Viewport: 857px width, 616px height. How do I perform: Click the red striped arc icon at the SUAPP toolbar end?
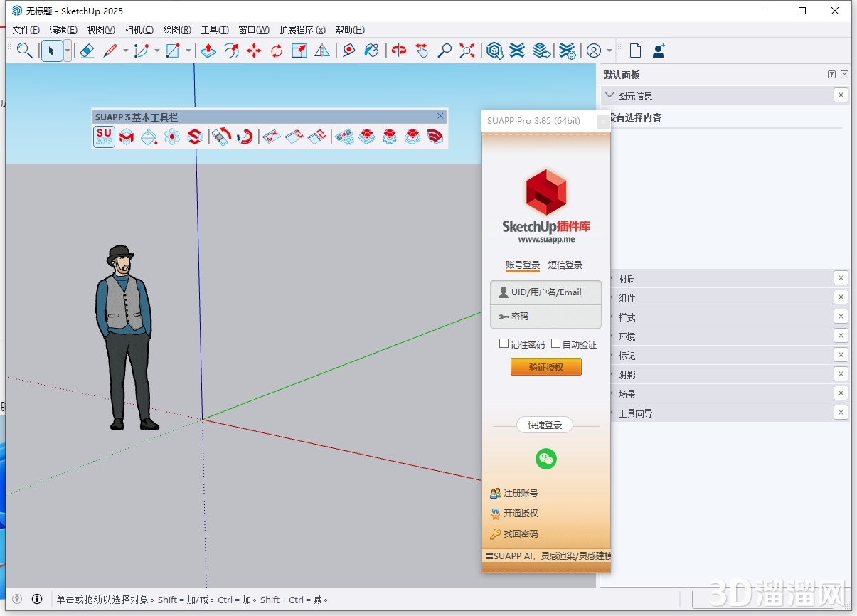(435, 137)
